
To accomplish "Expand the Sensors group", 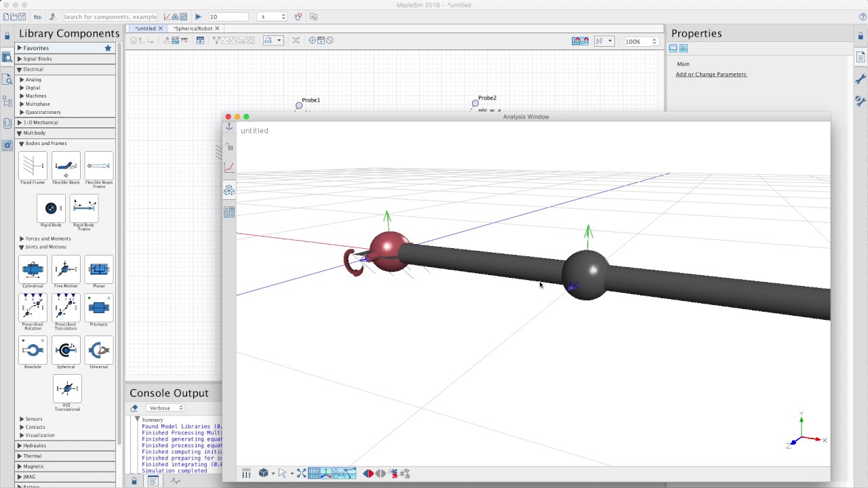I will coord(22,419).
